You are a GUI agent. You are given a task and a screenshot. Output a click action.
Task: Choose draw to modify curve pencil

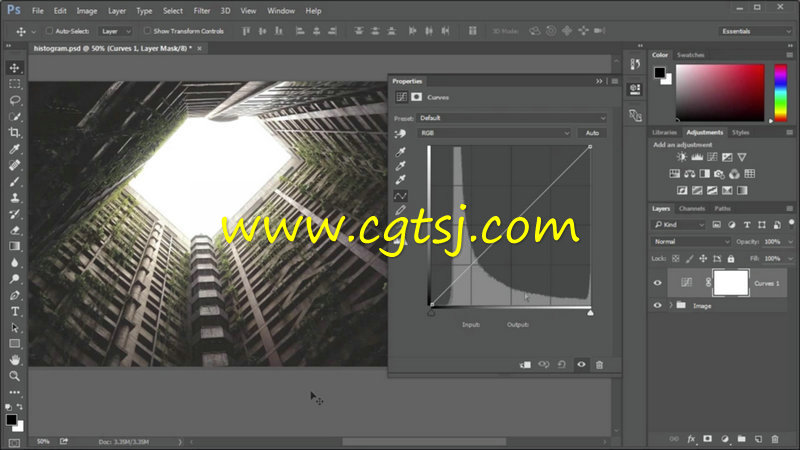point(401,210)
